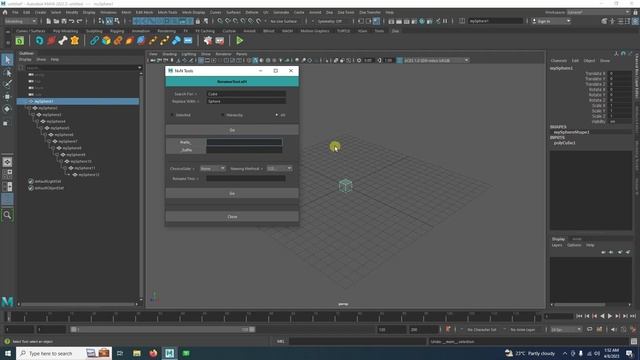The width and height of the screenshot is (640, 360).
Task: Click the magnifier search icon in left toolbox
Action: tap(7, 215)
